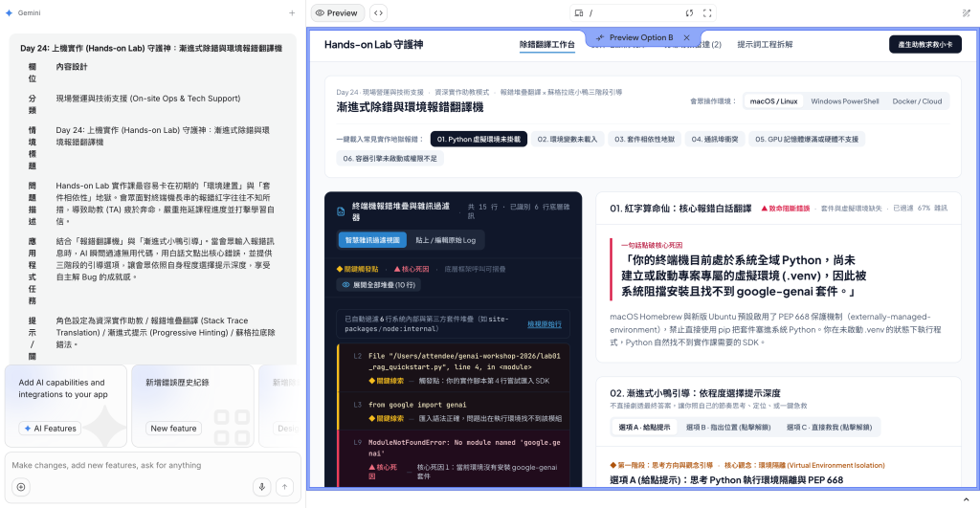
Task: Toggle device preview icon in URL bar
Action: pyautogui.click(x=579, y=13)
